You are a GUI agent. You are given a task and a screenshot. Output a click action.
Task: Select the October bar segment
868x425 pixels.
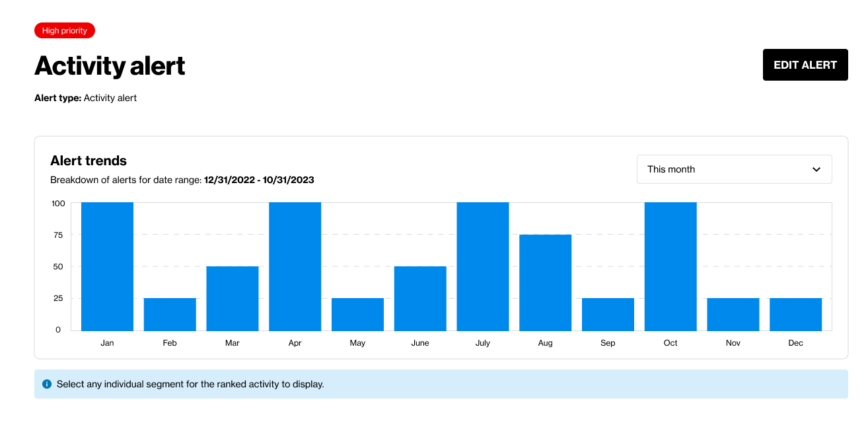pyautogui.click(x=670, y=264)
